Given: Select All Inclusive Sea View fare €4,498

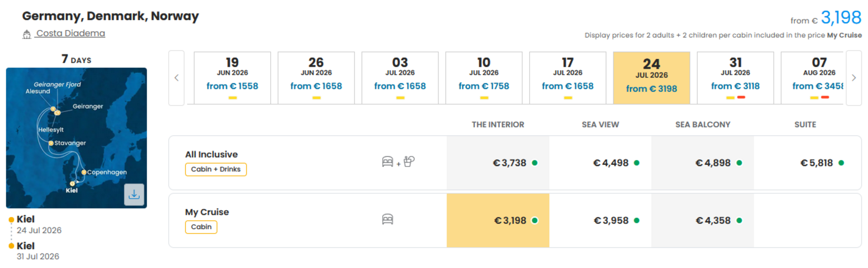Looking at the screenshot, I should click(600, 163).
